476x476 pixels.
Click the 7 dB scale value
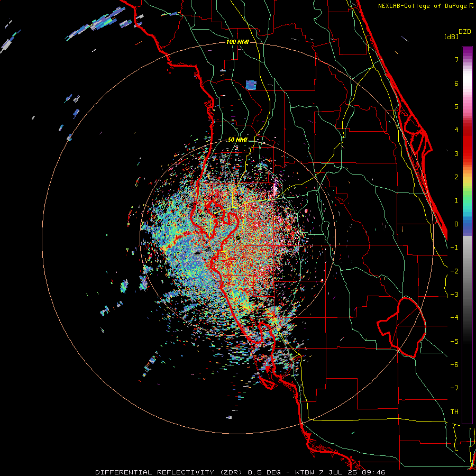coord(456,59)
